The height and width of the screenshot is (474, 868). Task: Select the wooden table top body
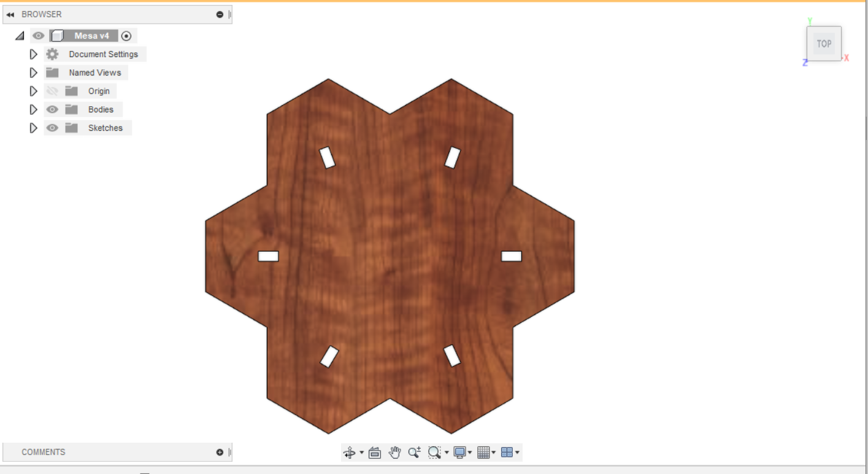(x=390, y=256)
